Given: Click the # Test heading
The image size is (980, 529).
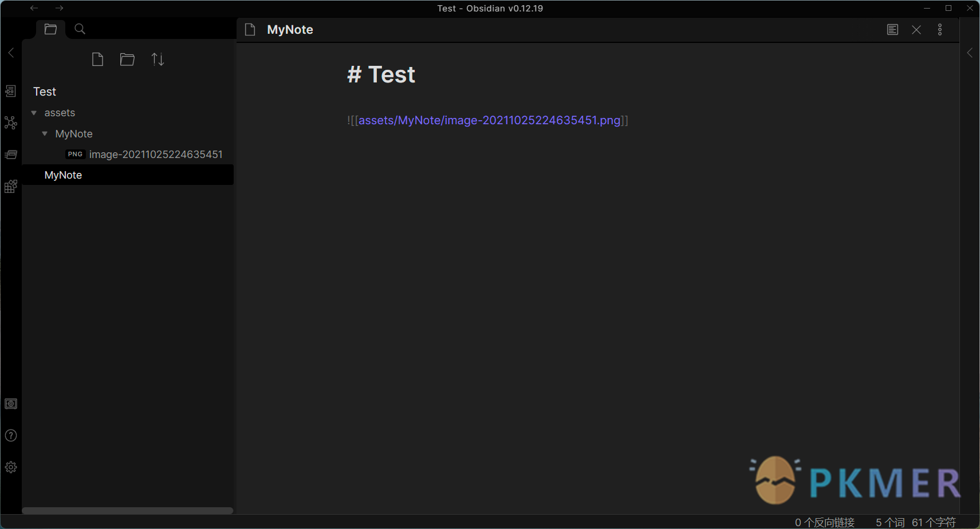Looking at the screenshot, I should (381, 74).
